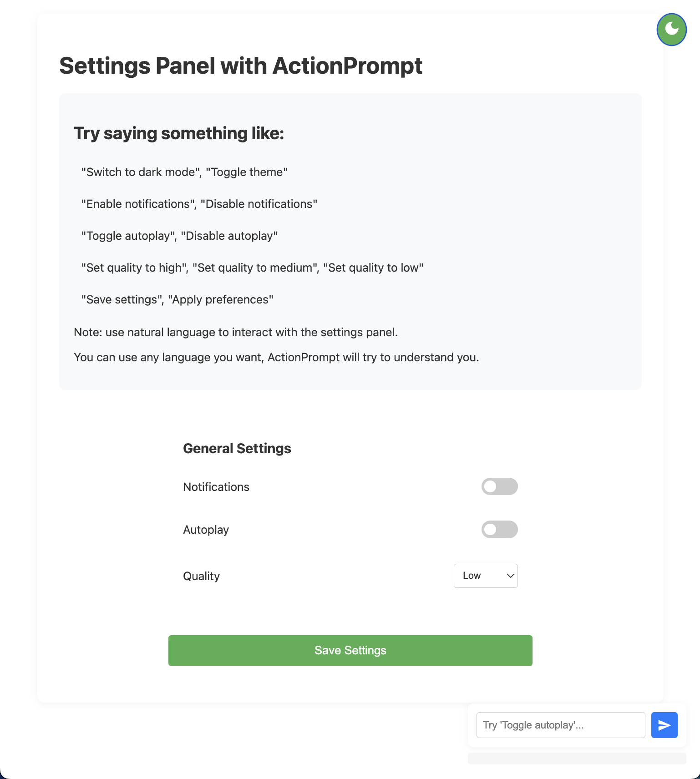Click the 'Enable notifications' example line

pos(199,204)
